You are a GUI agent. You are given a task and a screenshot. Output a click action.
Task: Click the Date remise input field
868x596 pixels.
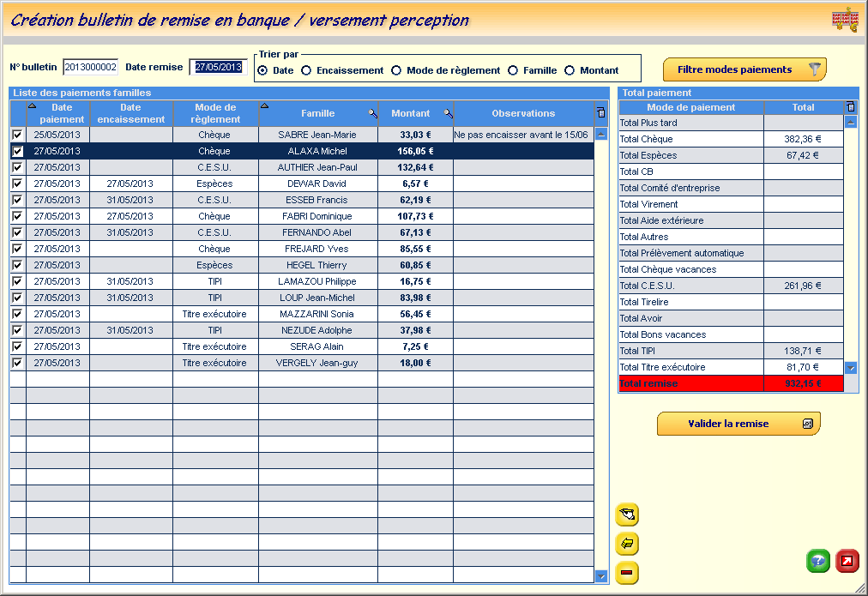pyautogui.click(x=218, y=67)
